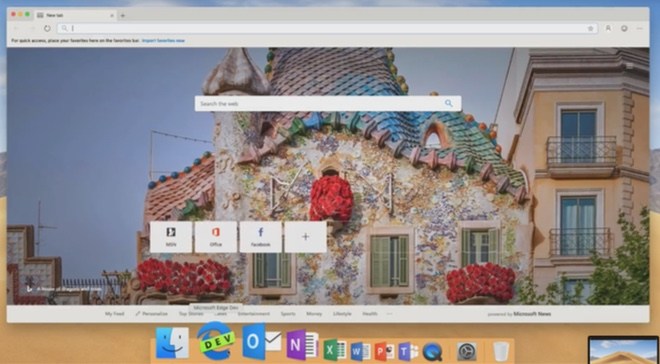Click powered by Microsoft News link
Screen dimensions: 660x364
point(519,314)
